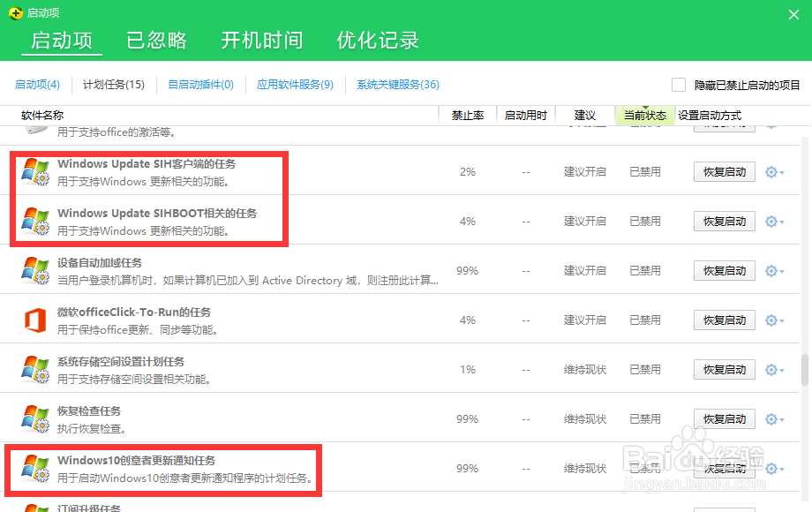Click the vertical scrollbar thumb of the list
The image size is (812, 512).
805,370
